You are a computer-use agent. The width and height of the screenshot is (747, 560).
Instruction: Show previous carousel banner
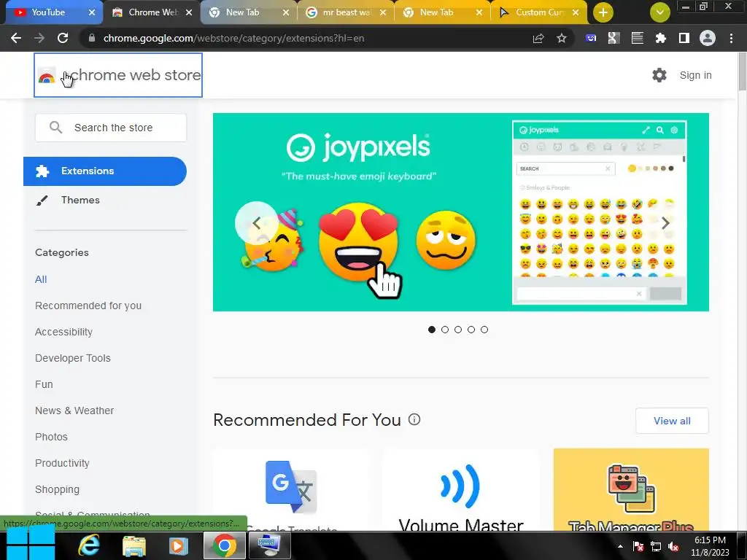256,223
